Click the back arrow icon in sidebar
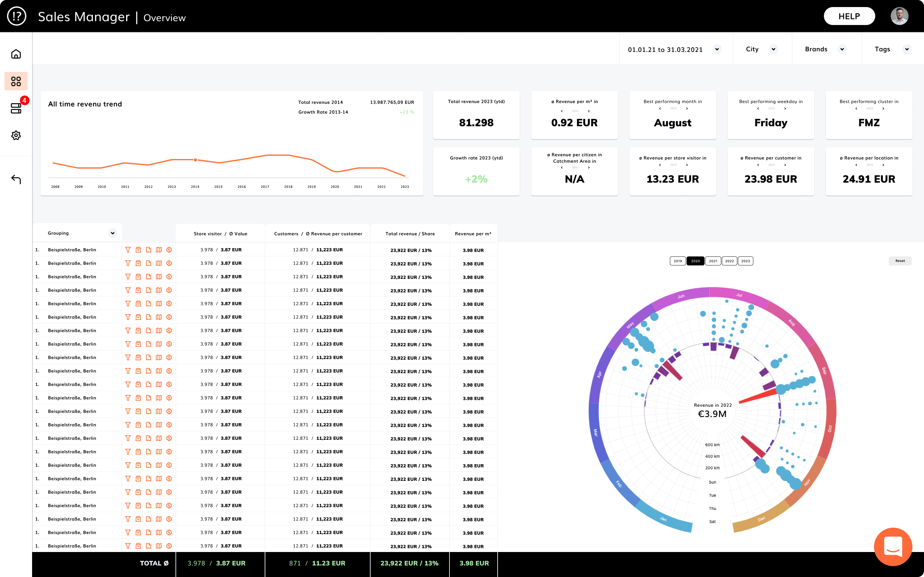Viewport: 924px width, 577px height. click(x=16, y=179)
